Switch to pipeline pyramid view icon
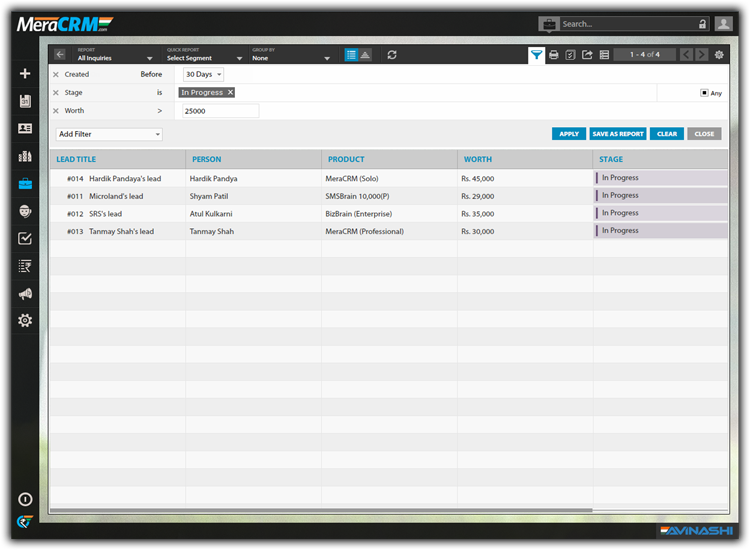The height and width of the screenshot is (550, 750). (365, 55)
